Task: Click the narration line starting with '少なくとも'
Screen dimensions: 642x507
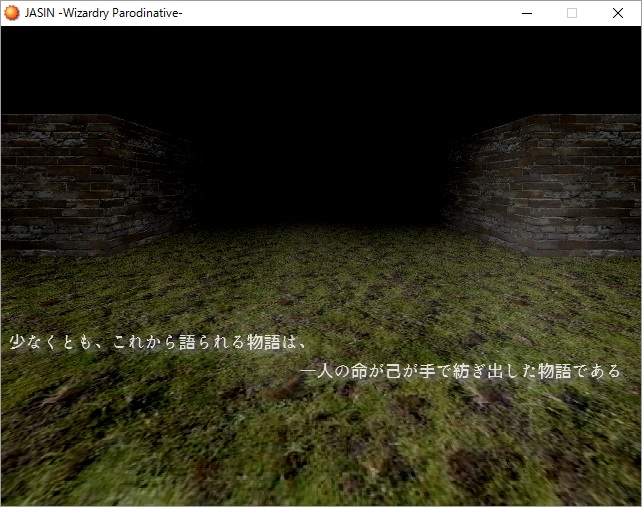Action: 157,341
